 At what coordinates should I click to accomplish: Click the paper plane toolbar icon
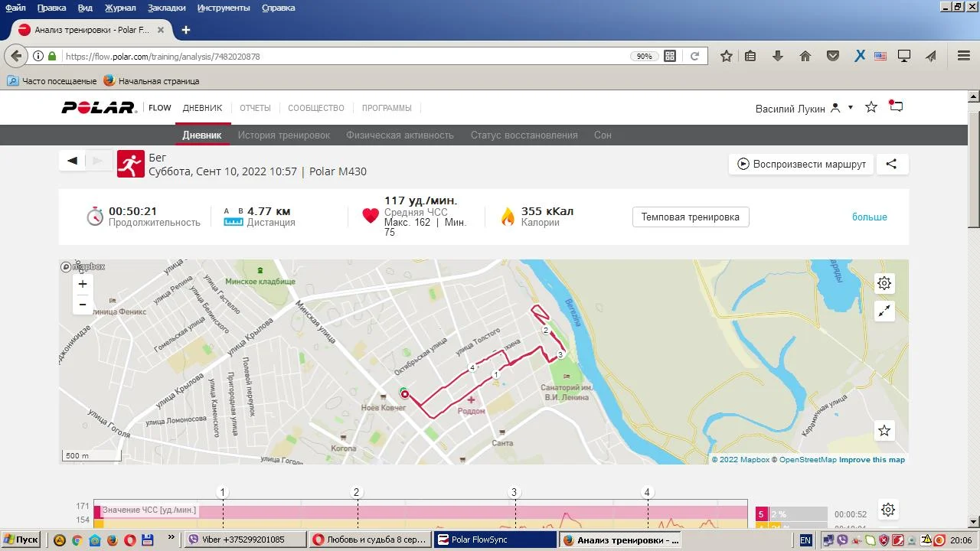[931, 56]
